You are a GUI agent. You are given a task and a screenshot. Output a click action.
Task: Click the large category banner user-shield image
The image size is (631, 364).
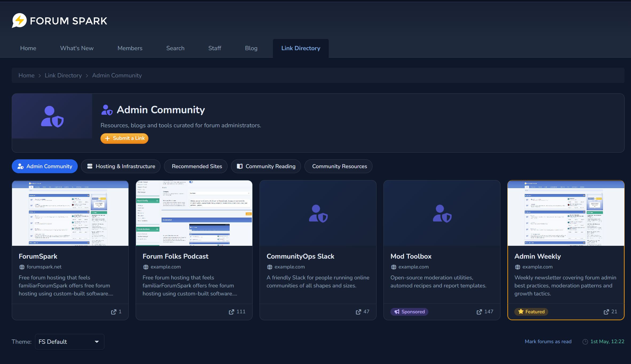tap(52, 116)
